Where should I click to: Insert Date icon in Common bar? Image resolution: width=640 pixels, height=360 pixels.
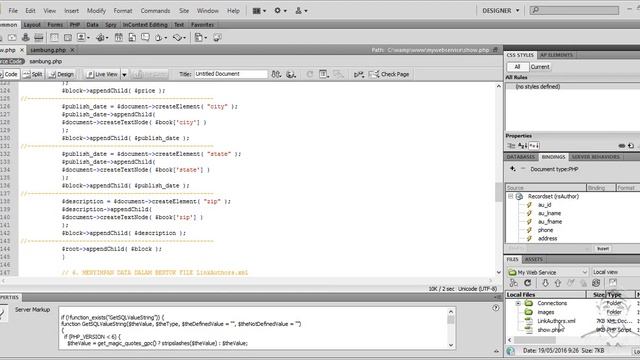coord(119,38)
